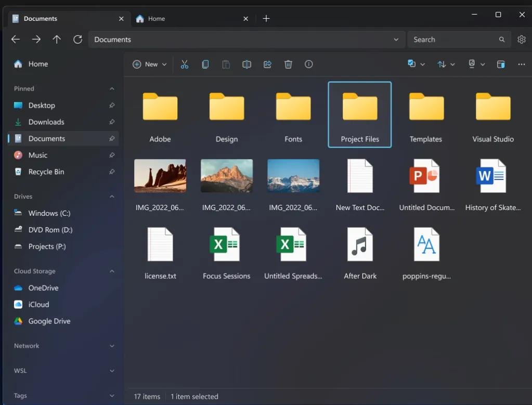
Task: Cut the selected Project Files folder
Action: [184, 64]
